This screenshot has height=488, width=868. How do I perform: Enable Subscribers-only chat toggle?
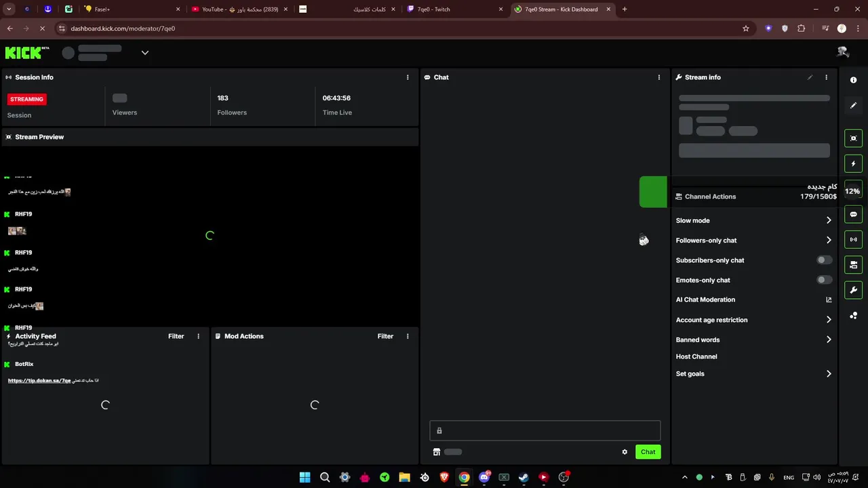click(x=824, y=260)
